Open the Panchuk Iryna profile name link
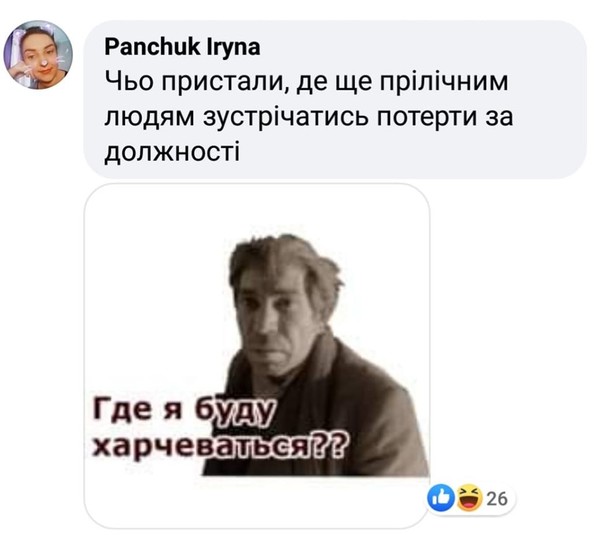594x535 pixels. (x=182, y=47)
